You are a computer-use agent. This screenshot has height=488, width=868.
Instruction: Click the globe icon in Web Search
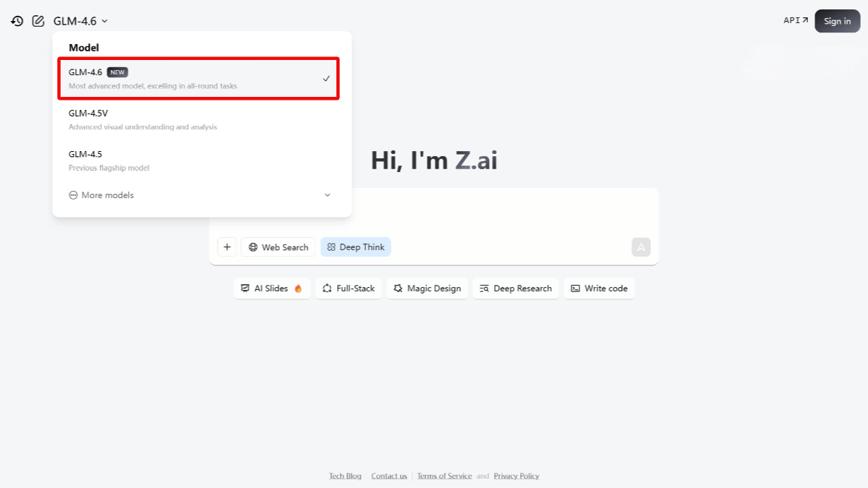253,247
